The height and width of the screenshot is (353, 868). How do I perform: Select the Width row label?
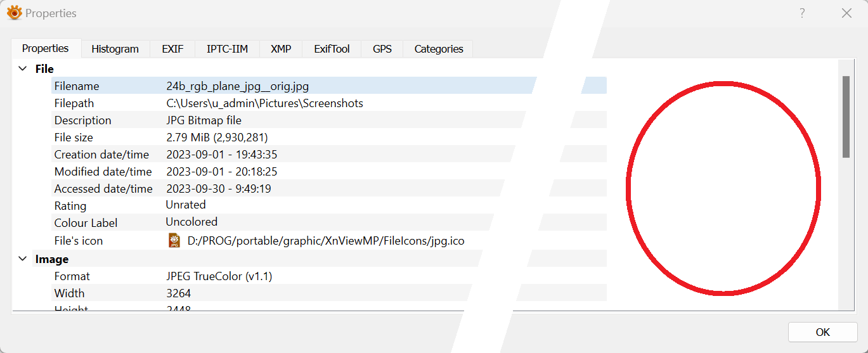coord(69,293)
